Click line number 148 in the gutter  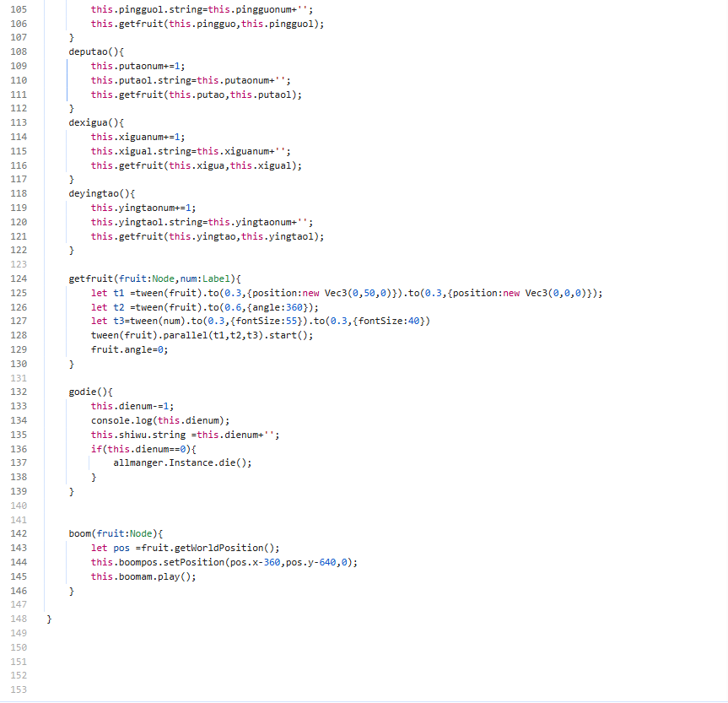[x=19, y=619]
